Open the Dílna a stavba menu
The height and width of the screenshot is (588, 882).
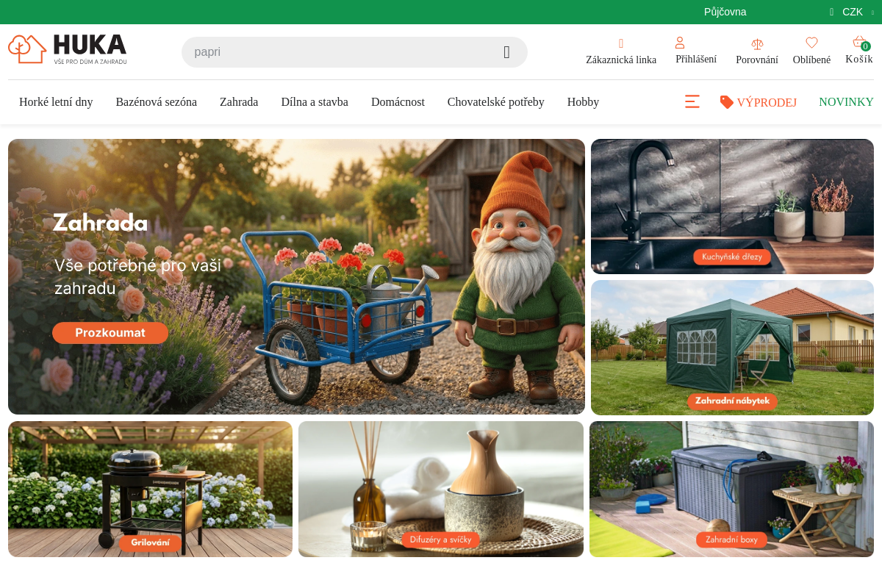click(x=315, y=102)
